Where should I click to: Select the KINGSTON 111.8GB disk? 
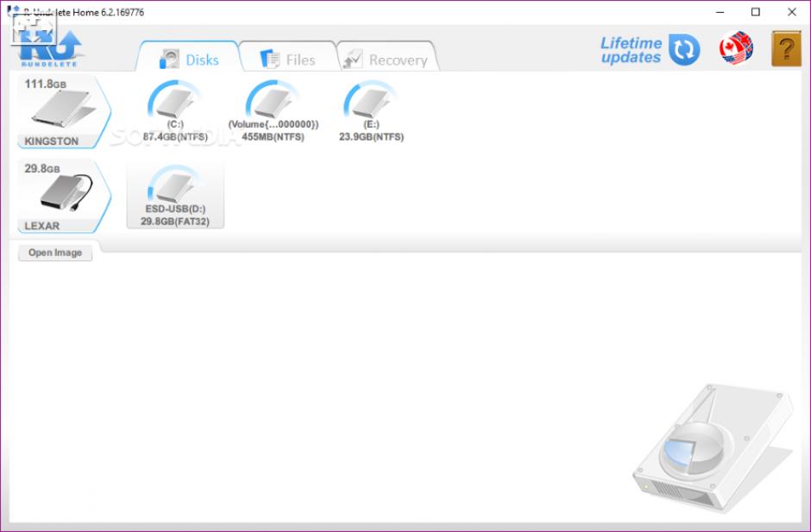coord(64,112)
